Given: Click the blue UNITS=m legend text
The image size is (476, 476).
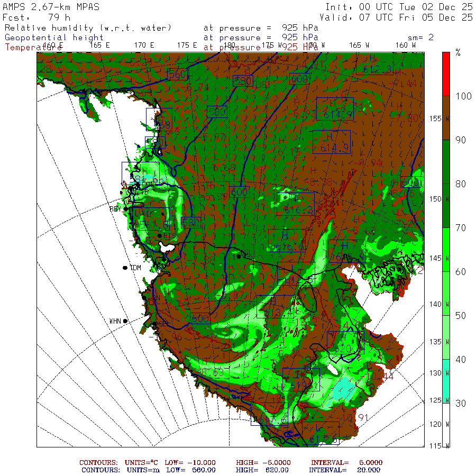Looking at the screenshot, I should click(143, 470).
